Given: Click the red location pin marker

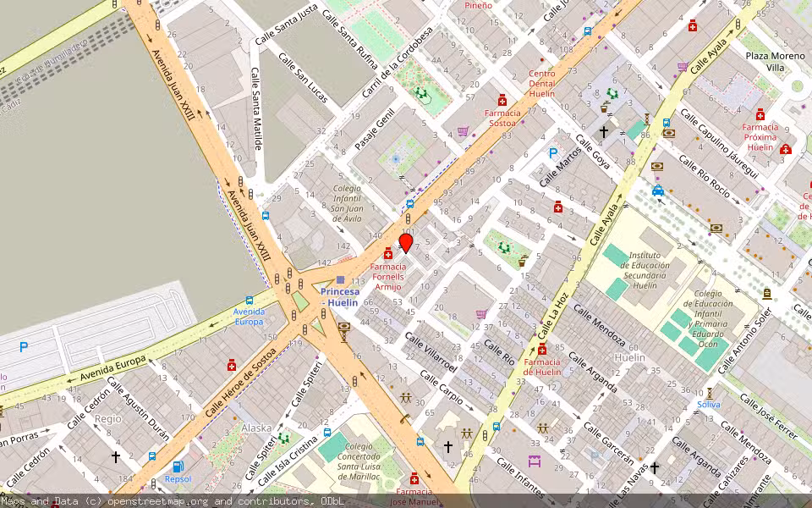Looking at the screenshot, I should pyautogui.click(x=406, y=243).
